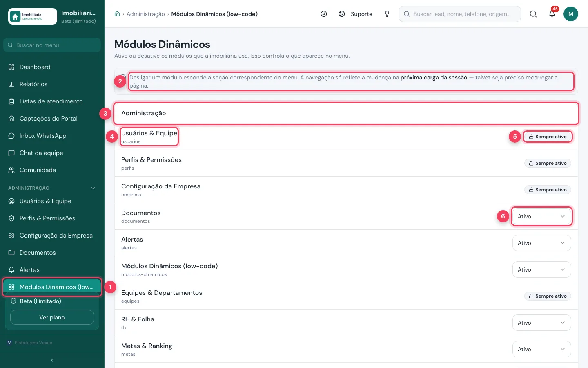Image resolution: width=588 pixels, height=368 pixels.
Task: Click the Configuração da Empresa gear icon
Action: [11, 236]
